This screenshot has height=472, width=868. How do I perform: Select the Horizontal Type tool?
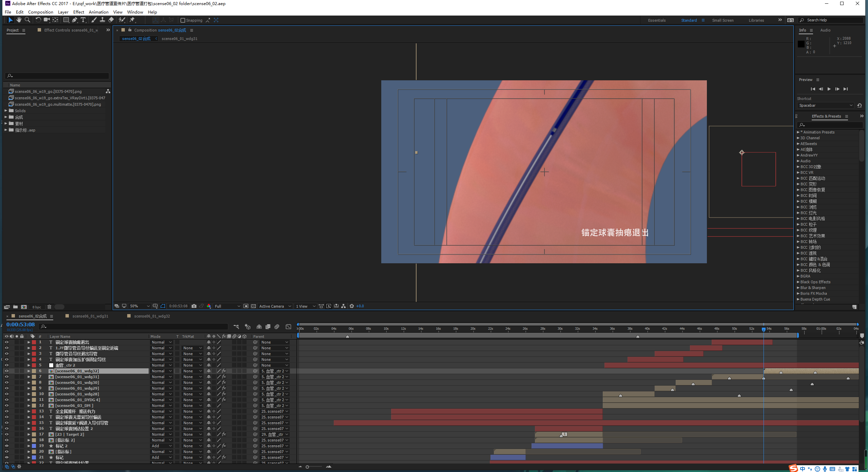[83, 20]
